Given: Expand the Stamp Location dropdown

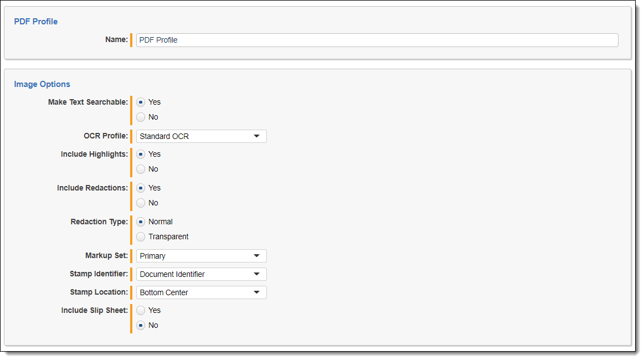Looking at the screenshot, I should tap(201, 292).
